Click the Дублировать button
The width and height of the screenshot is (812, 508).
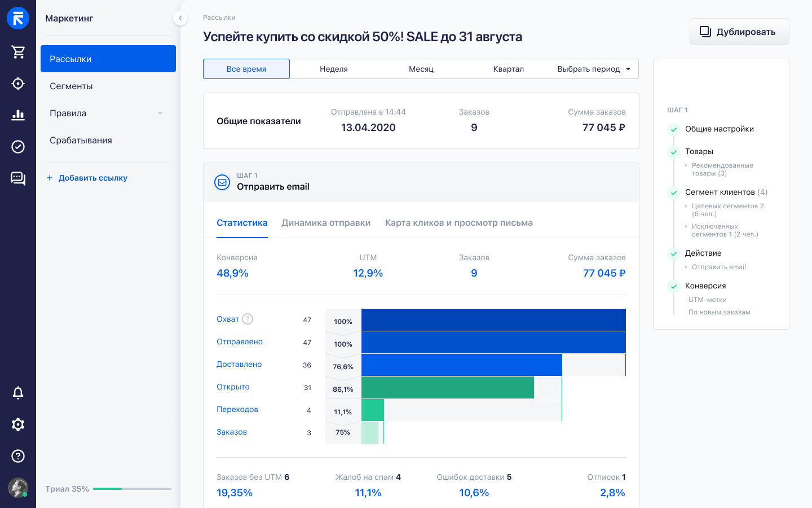[x=739, y=32]
